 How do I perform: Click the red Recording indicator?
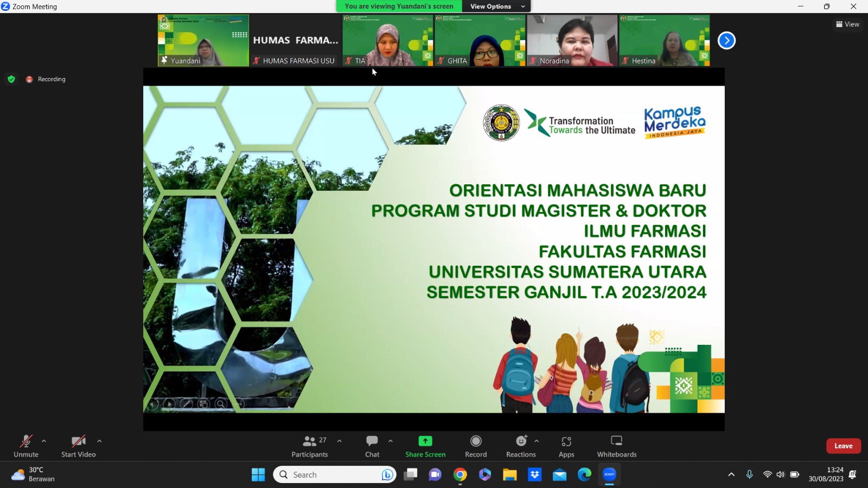46,79
